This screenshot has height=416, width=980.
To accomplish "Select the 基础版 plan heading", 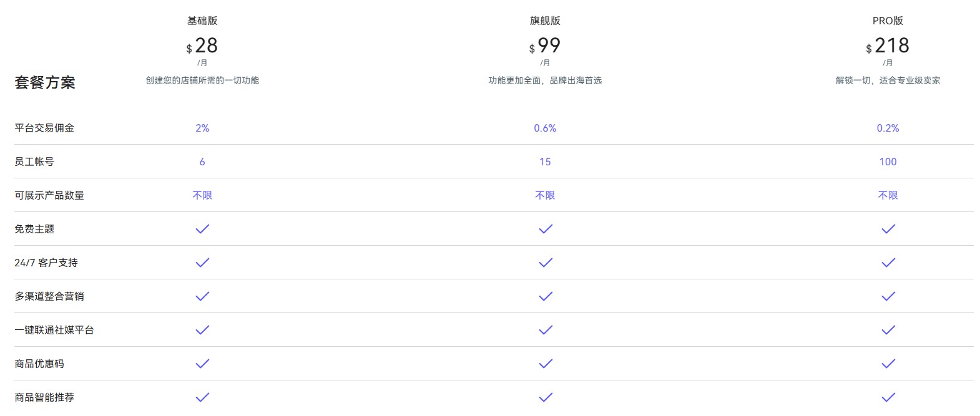I will click(x=202, y=21).
